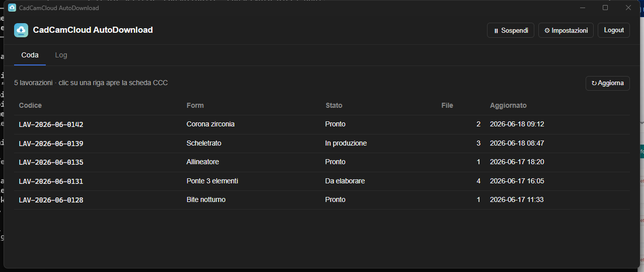Maximize the AutoDownload window
This screenshot has height=272, width=644.
[605, 8]
